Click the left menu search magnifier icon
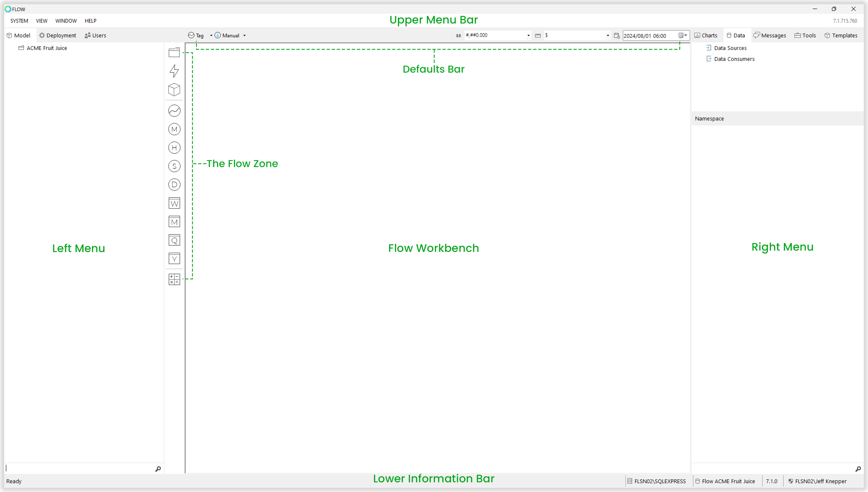The width and height of the screenshot is (868, 492). 158,469
